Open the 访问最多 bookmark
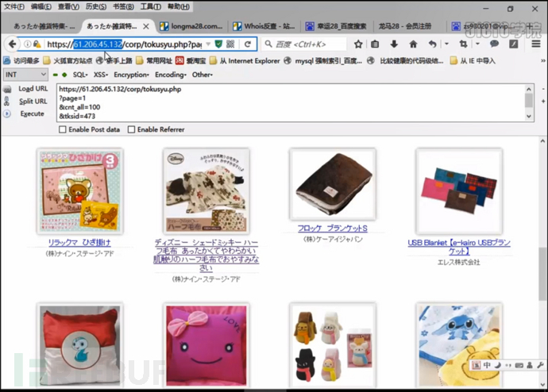Viewport: 548px width, 392px height. pyautogui.click(x=21, y=61)
